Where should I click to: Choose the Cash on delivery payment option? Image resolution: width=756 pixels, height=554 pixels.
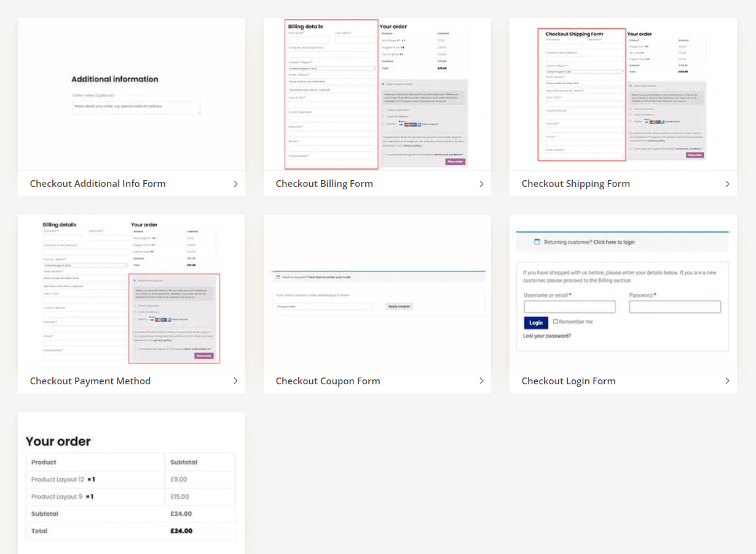click(383, 116)
